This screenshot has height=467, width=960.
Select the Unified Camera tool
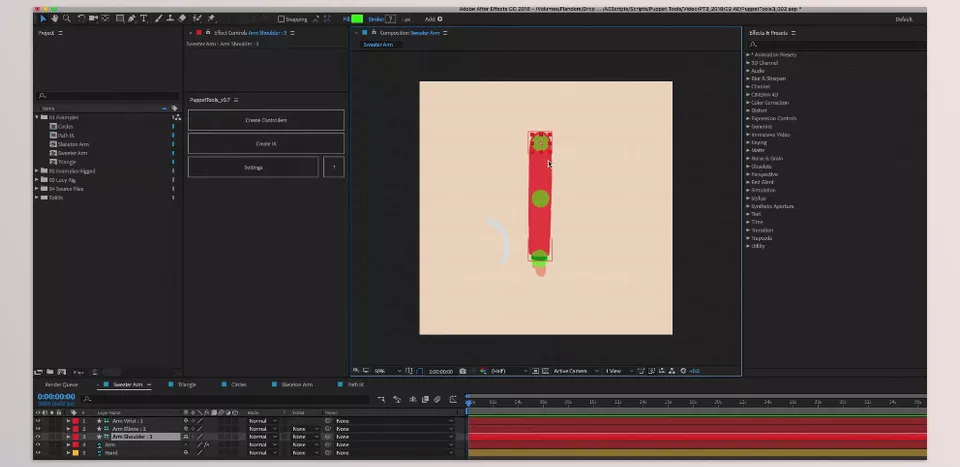click(x=94, y=19)
